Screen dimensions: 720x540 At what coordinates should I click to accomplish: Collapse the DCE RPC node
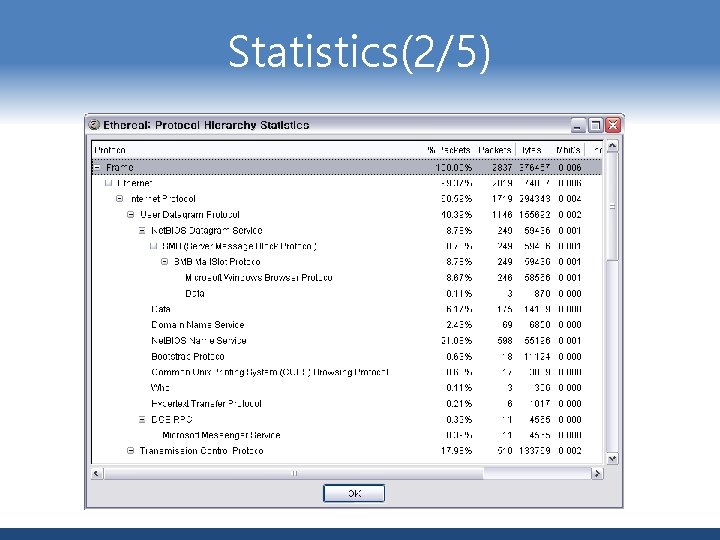tap(142, 419)
